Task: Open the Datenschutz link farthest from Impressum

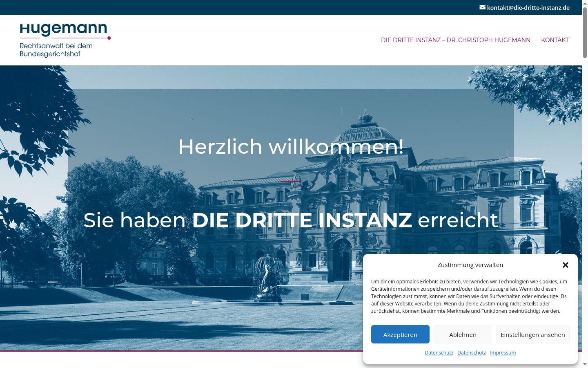Action: [439, 352]
